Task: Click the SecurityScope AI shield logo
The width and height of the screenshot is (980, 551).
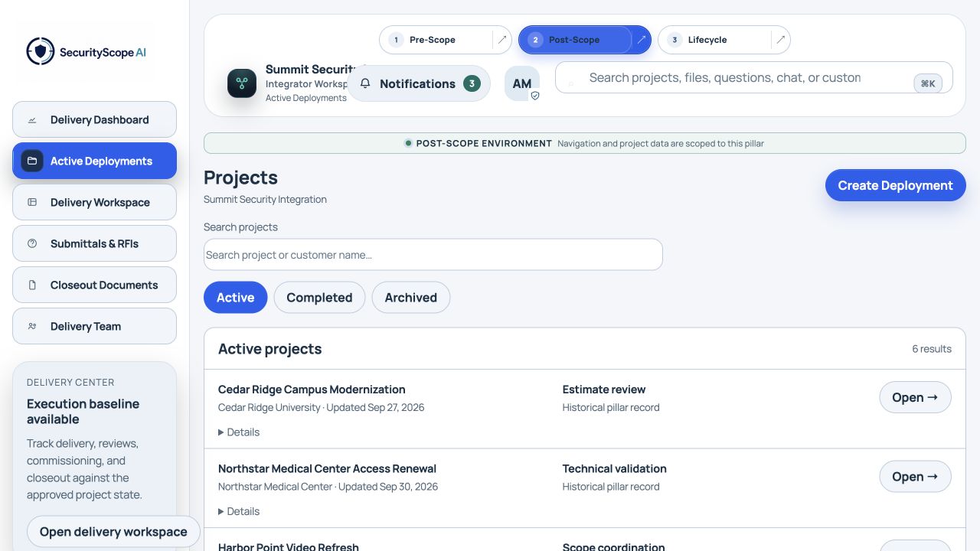Action: [41, 52]
